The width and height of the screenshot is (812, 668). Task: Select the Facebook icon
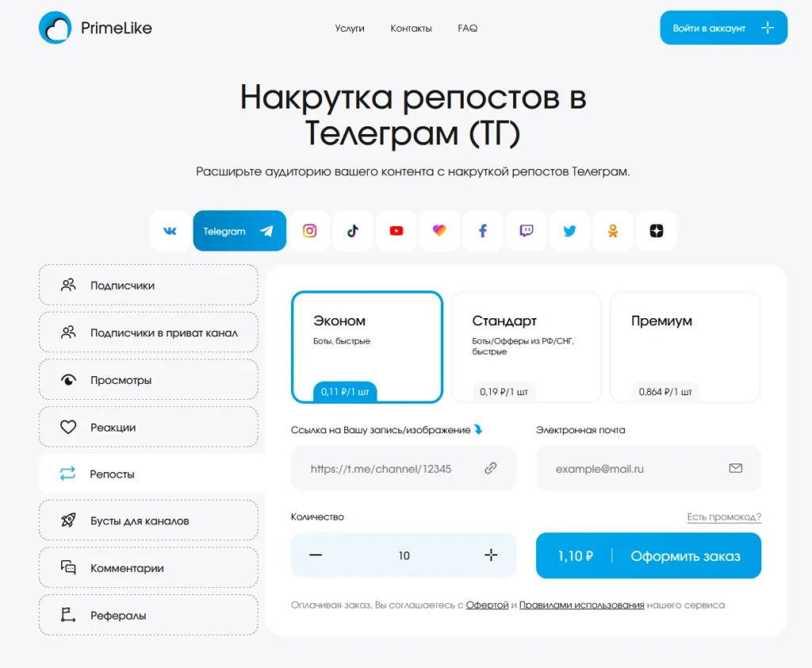point(483,231)
